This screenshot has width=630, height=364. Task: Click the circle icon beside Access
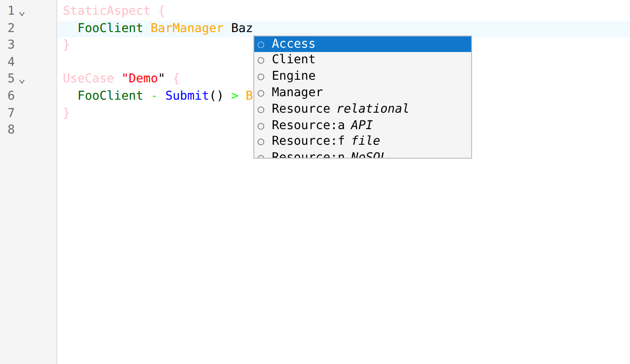click(261, 45)
